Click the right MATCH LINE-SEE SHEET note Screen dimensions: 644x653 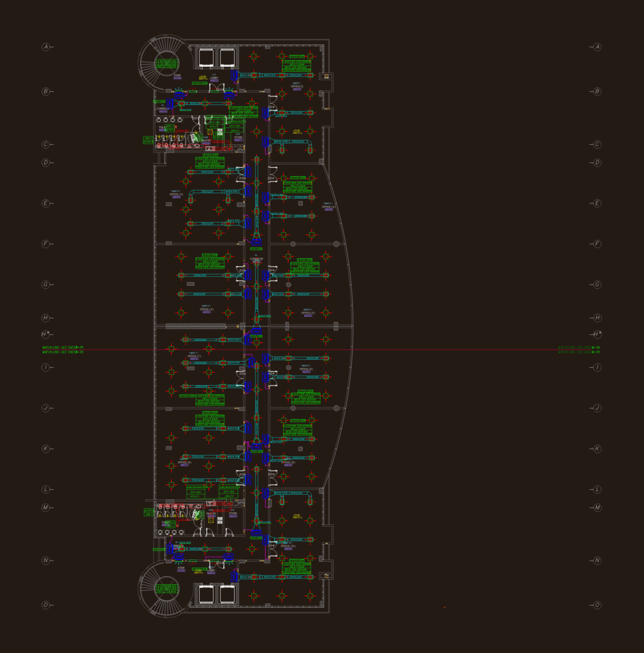point(579,350)
